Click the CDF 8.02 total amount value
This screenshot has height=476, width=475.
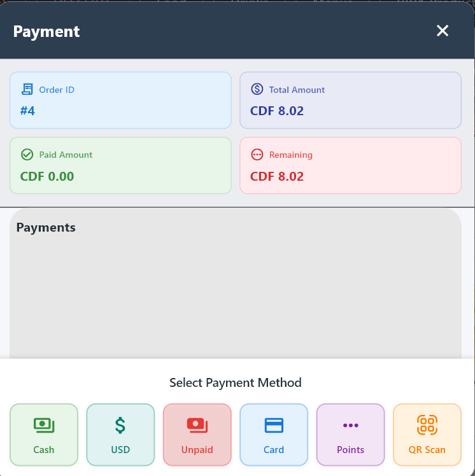(277, 111)
